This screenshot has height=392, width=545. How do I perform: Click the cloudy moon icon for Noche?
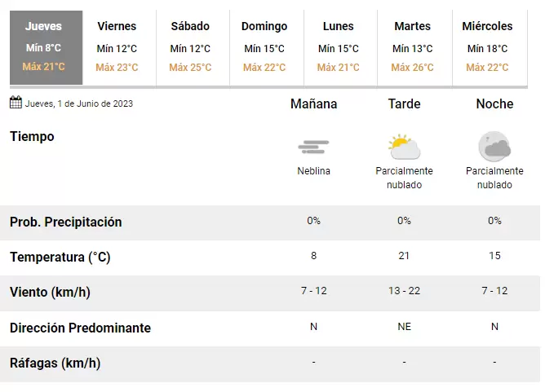point(494,147)
